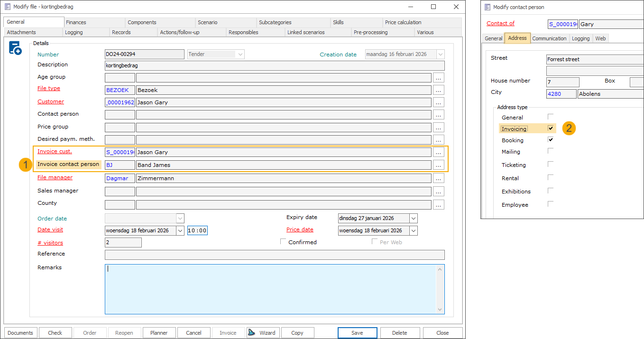Select the Communication tab in contact person window

(x=549, y=38)
